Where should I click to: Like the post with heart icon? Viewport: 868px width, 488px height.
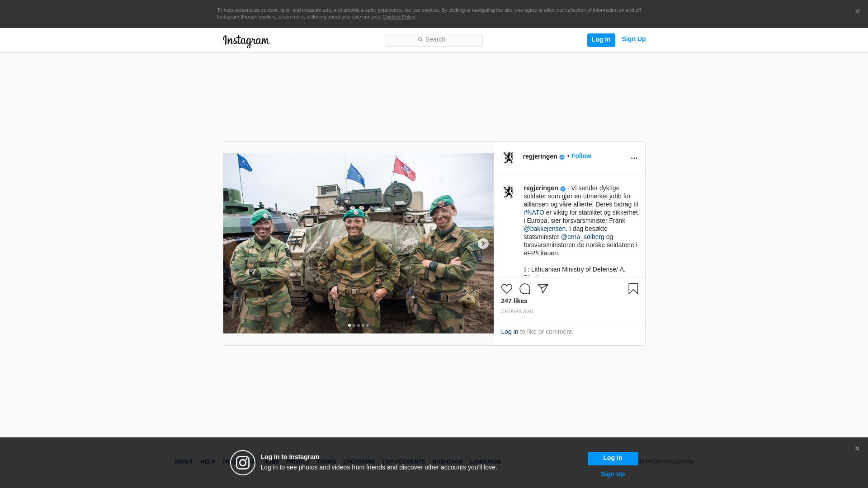[506, 289]
